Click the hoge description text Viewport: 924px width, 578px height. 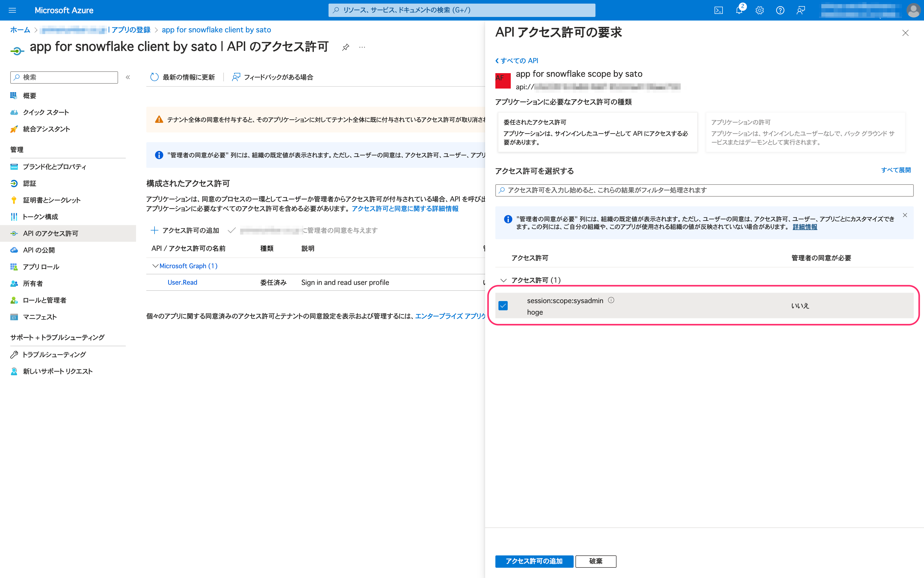click(534, 312)
